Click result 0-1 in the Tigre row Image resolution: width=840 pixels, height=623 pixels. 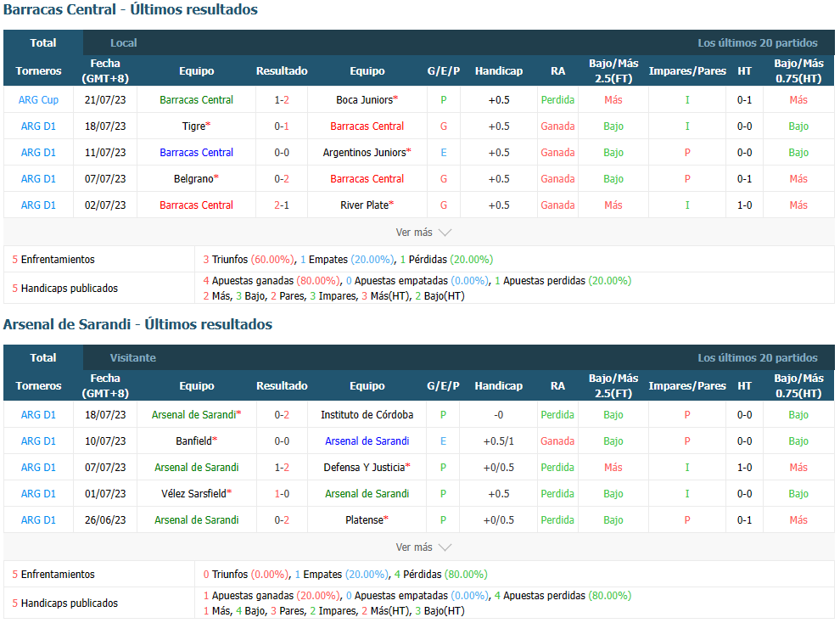pos(282,126)
